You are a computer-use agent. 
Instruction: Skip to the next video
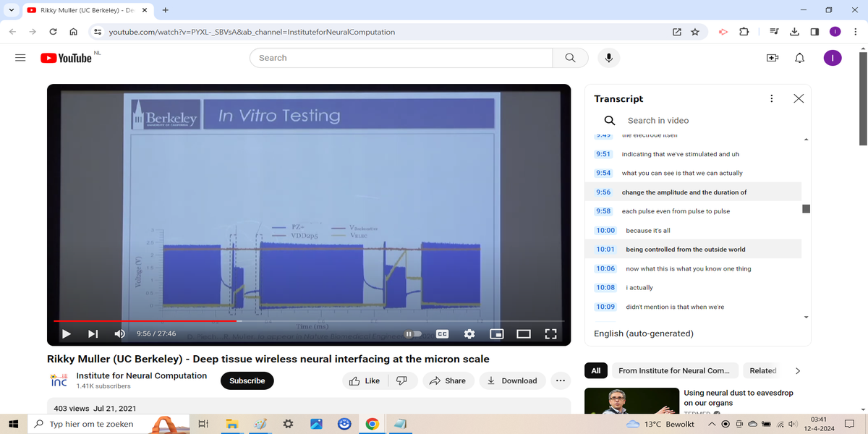point(93,333)
